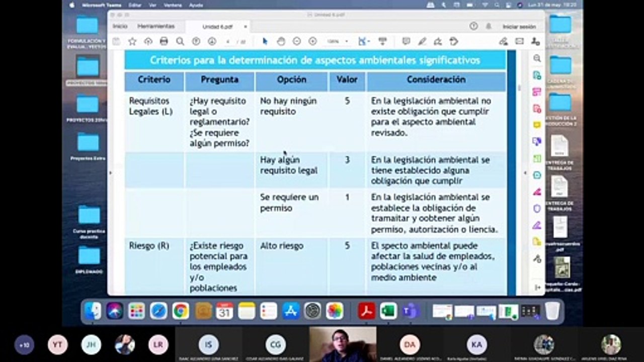Image resolution: width=644 pixels, height=362 pixels.
Task: Open App Store from the Dock
Action: (291, 311)
